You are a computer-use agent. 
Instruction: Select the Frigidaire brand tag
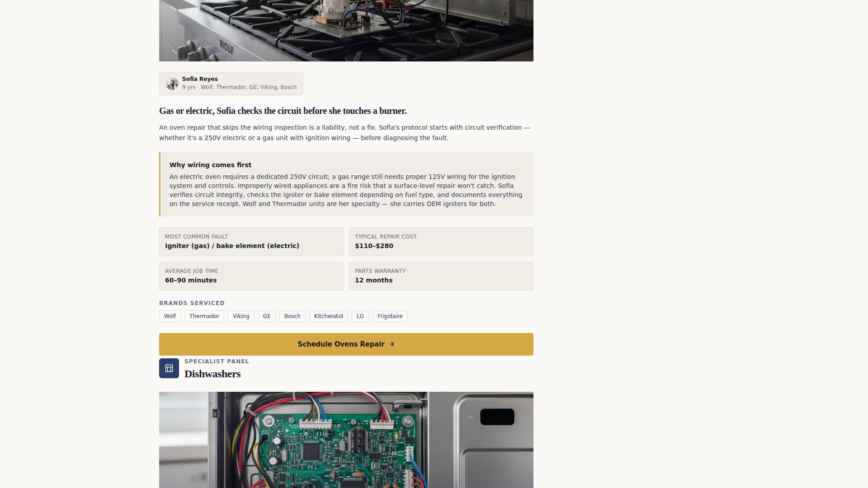coord(390,316)
